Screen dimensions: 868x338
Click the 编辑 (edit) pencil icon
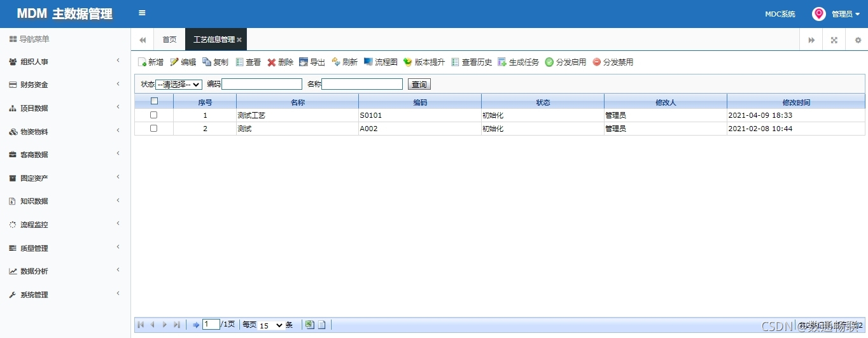pyautogui.click(x=174, y=62)
